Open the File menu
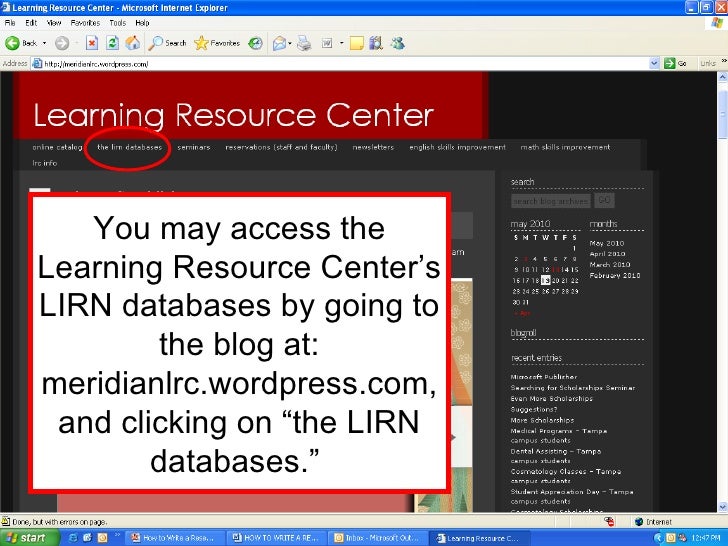728x546 pixels. 10,23
